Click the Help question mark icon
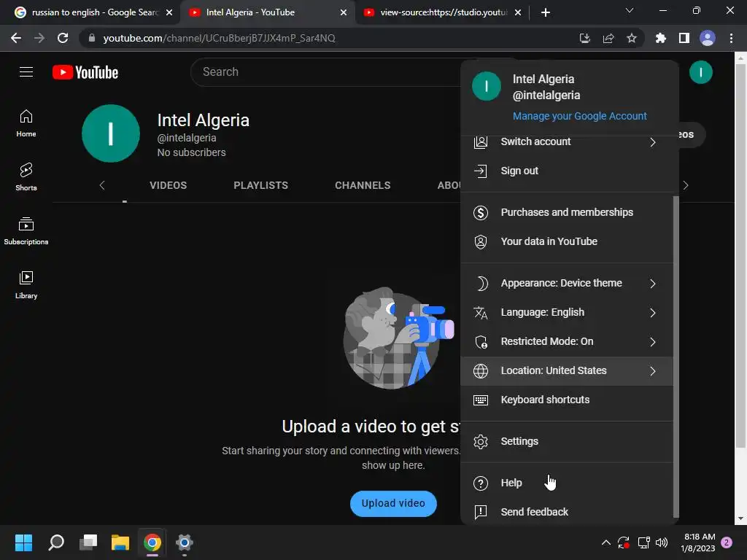 [481, 483]
